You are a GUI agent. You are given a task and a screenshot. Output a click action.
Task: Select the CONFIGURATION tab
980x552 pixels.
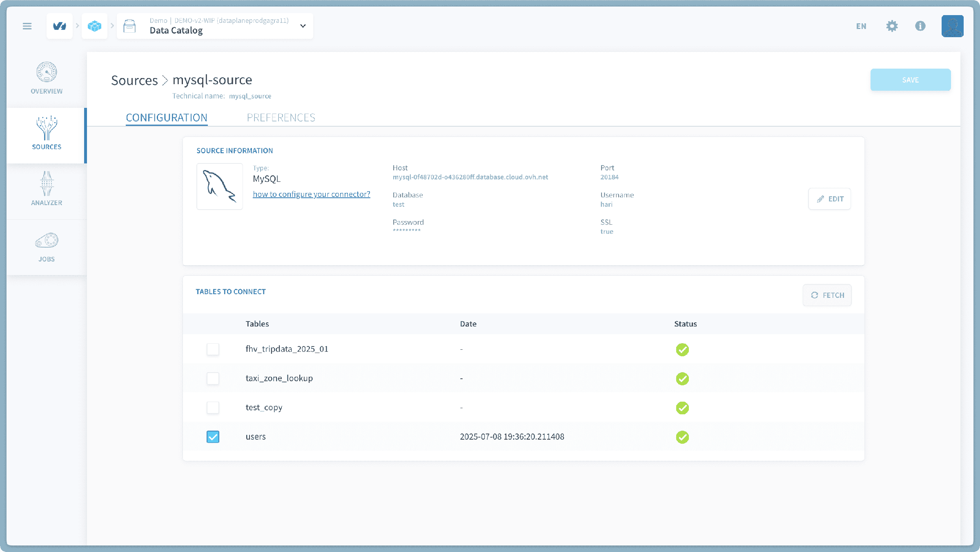(x=167, y=118)
